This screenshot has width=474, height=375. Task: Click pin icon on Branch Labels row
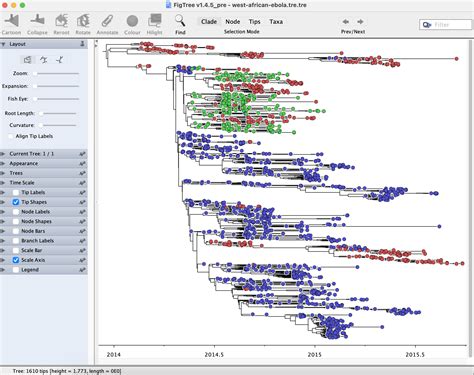pyautogui.click(x=82, y=241)
